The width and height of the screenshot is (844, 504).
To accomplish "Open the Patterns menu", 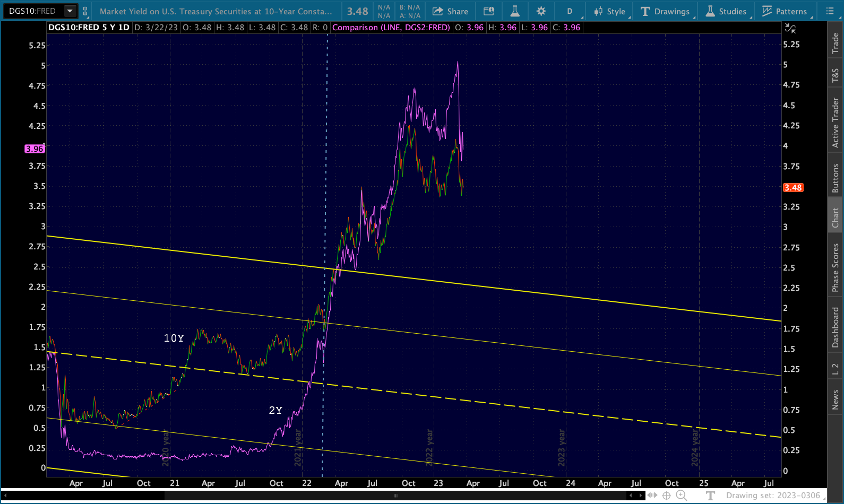I will click(x=785, y=11).
